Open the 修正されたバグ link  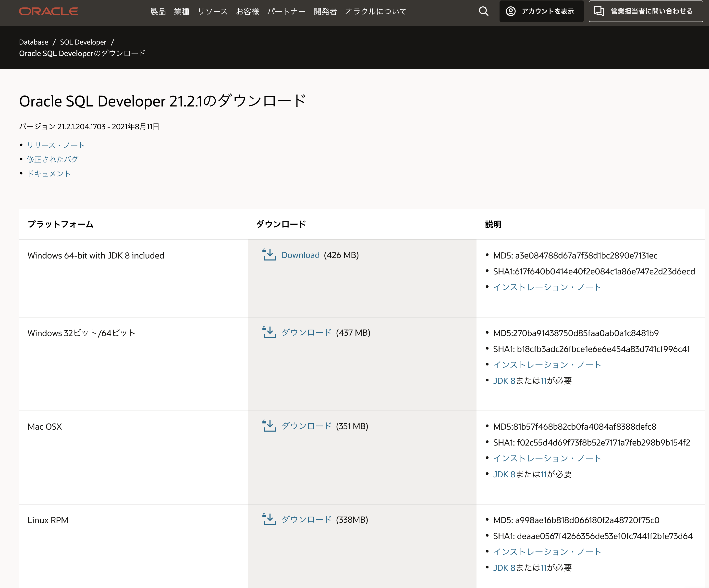tap(52, 159)
